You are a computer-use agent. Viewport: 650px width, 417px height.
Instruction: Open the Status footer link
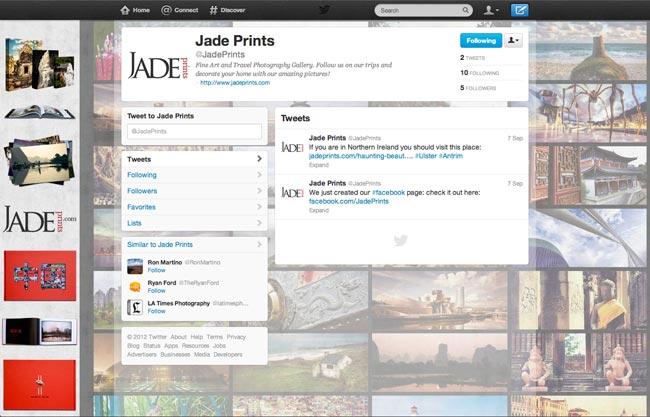[x=152, y=346]
